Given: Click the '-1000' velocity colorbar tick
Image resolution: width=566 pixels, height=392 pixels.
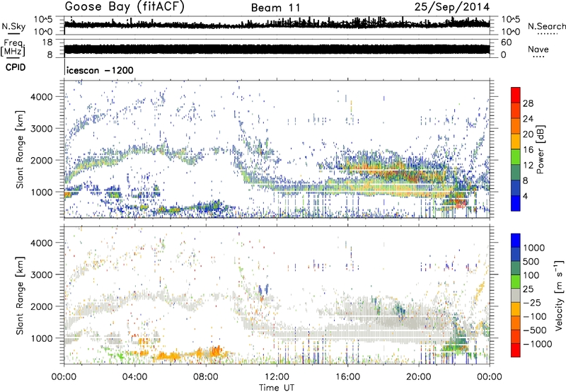Looking at the screenshot, I should coord(538,344).
